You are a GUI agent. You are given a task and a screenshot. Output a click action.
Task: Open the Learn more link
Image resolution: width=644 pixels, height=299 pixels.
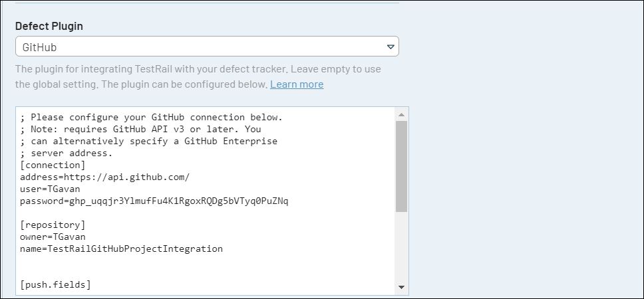[x=297, y=84]
